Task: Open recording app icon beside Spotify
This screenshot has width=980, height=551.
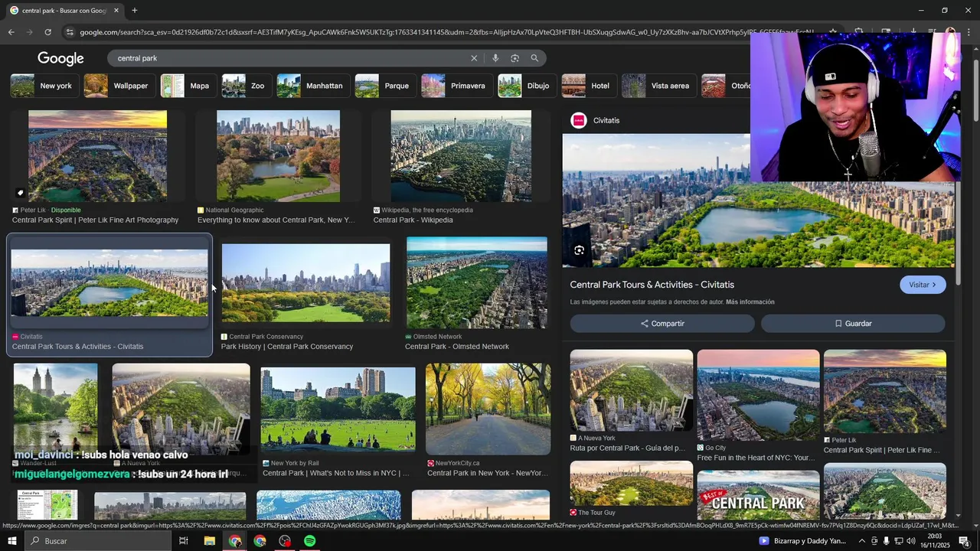Action: point(285,541)
